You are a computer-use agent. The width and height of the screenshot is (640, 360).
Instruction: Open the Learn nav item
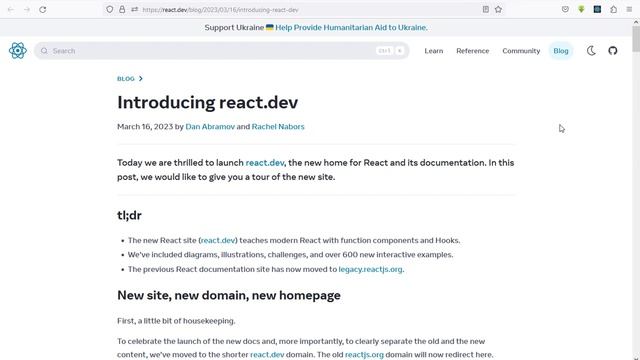(433, 51)
